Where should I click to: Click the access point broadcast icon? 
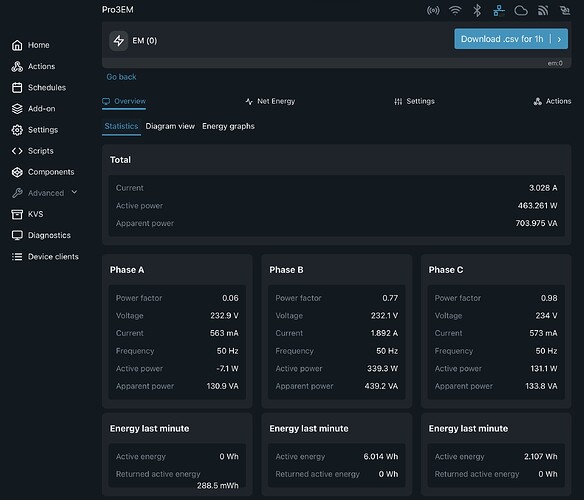[433, 10]
